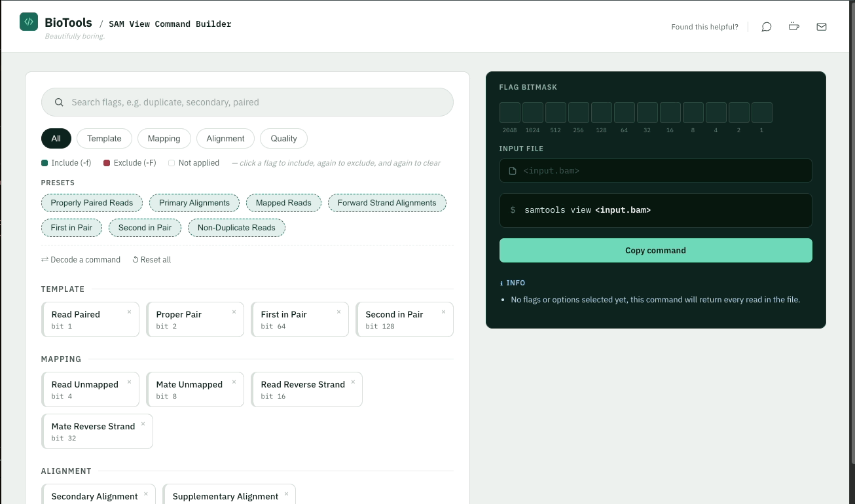855x504 pixels.
Task: Apply the Properly Paired Reads preset
Action: 92,203
